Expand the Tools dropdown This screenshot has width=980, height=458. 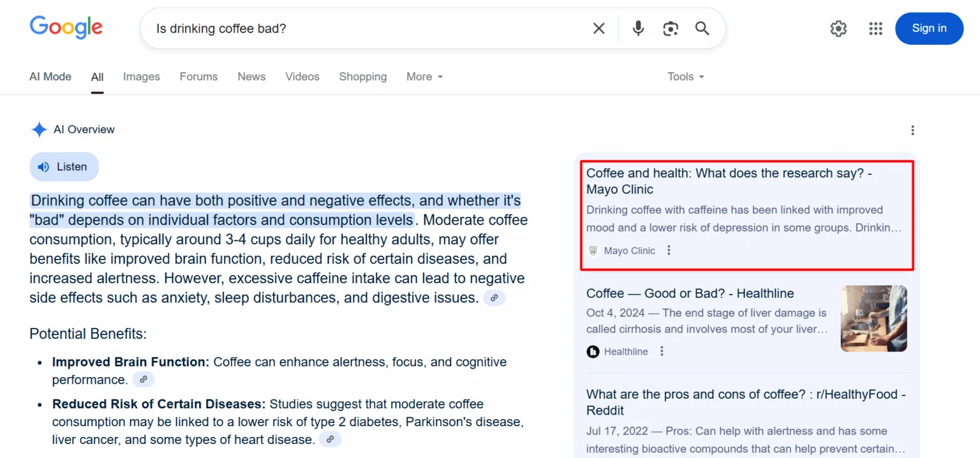tap(686, 77)
